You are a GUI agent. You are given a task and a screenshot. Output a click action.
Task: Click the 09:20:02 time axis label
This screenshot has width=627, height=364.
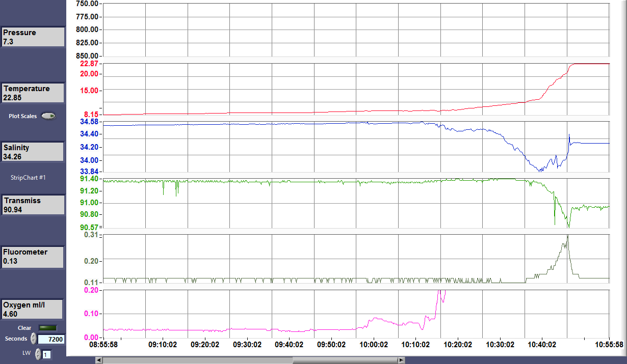pyautogui.click(x=205, y=345)
